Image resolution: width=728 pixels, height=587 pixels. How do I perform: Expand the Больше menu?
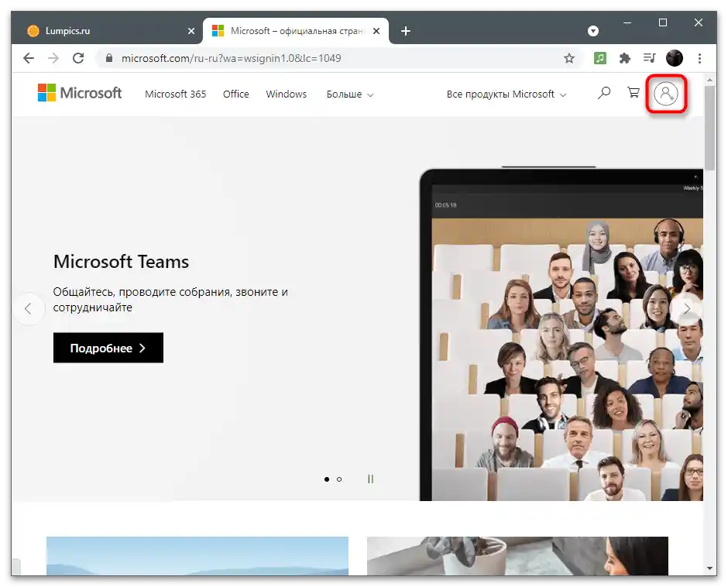click(x=349, y=94)
